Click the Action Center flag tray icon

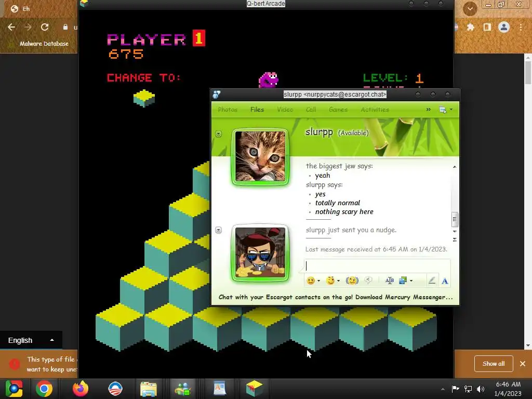point(455,389)
